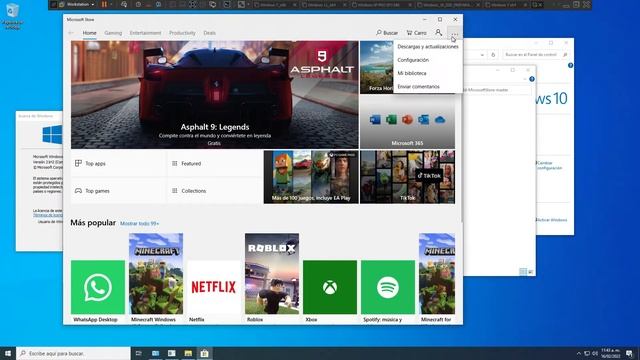This screenshot has height=360, width=640.
Task: Open the Spotify app icon
Action: click(x=388, y=287)
